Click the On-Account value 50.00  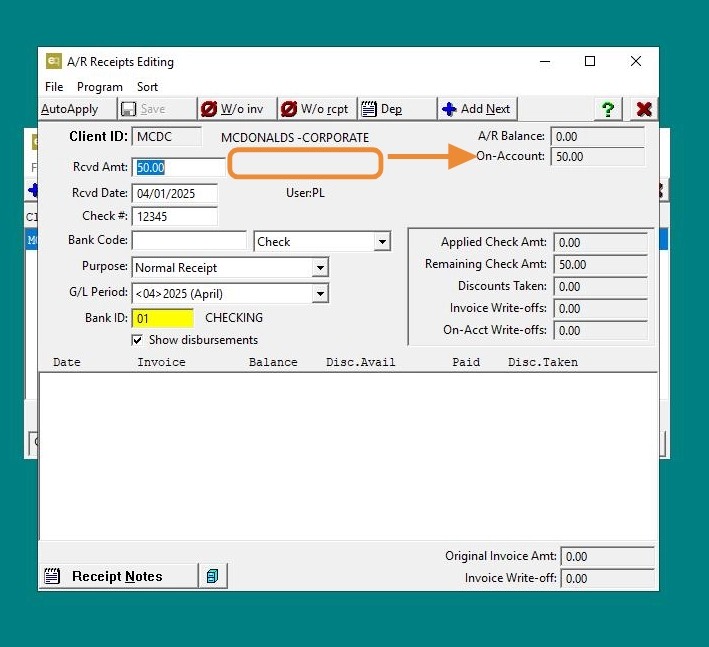597,157
